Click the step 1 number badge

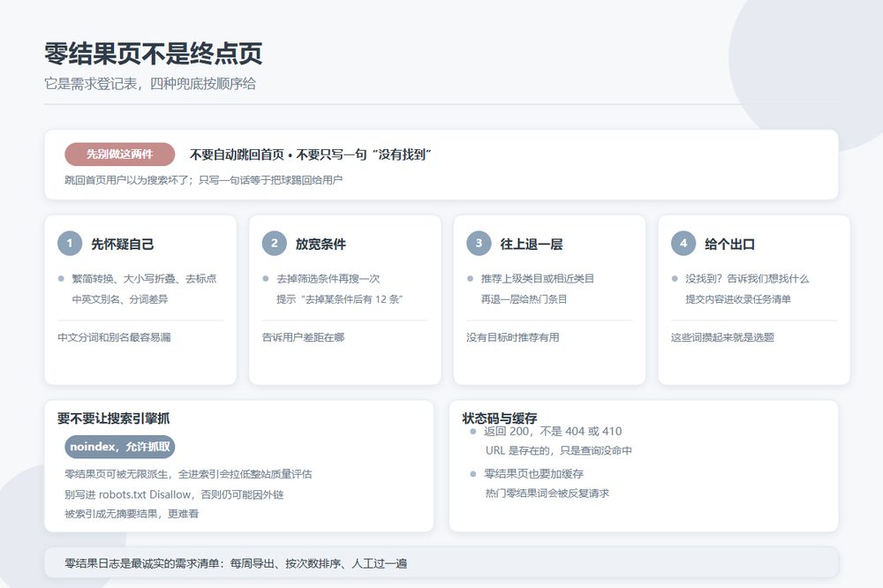click(x=70, y=244)
